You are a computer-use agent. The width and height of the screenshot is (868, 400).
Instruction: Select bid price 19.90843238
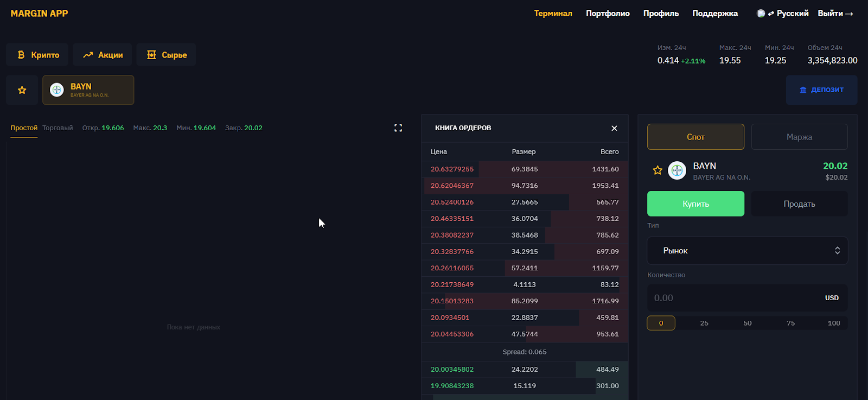[452, 386]
